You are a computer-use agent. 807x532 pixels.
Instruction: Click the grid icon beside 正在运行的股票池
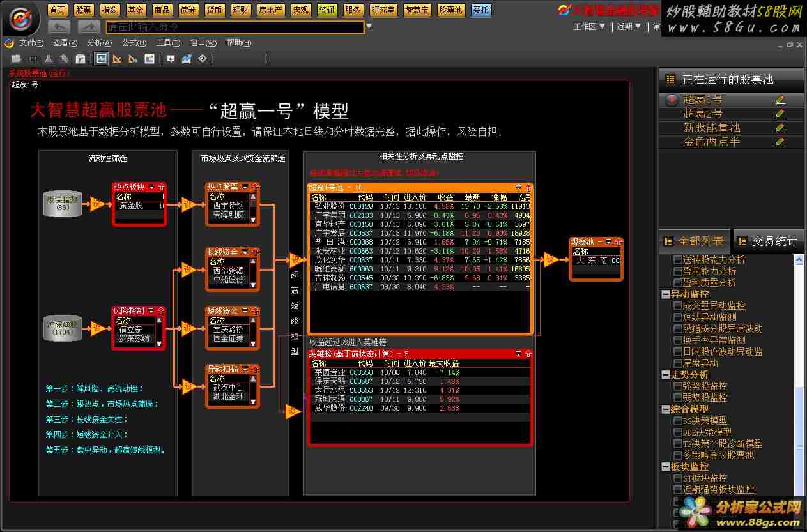(x=670, y=79)
